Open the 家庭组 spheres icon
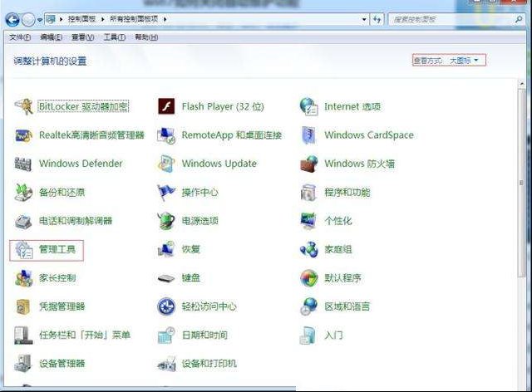 point(308,250)
